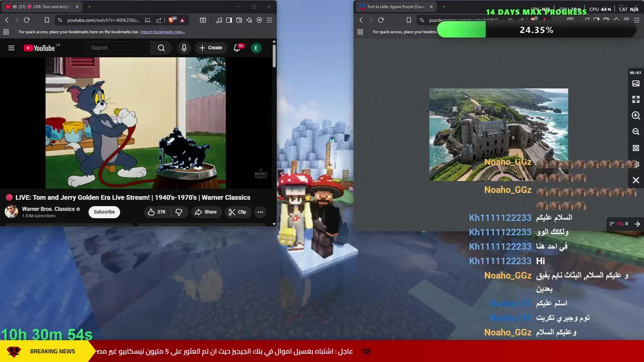Image resolution: width=644 pixels, height=362 pixels.
Task: Open apps grid icon on puzzle bookmarks bar
Action: [x=360, y=32]
